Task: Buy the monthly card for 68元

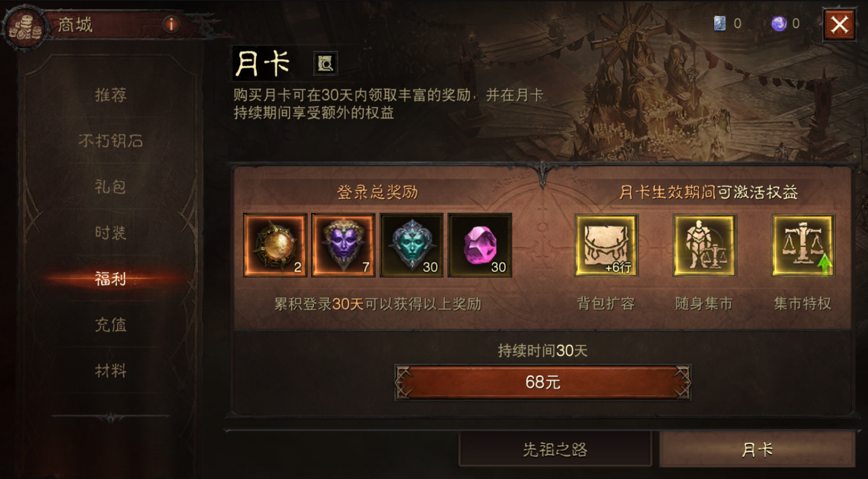Action: pos(543,382)
